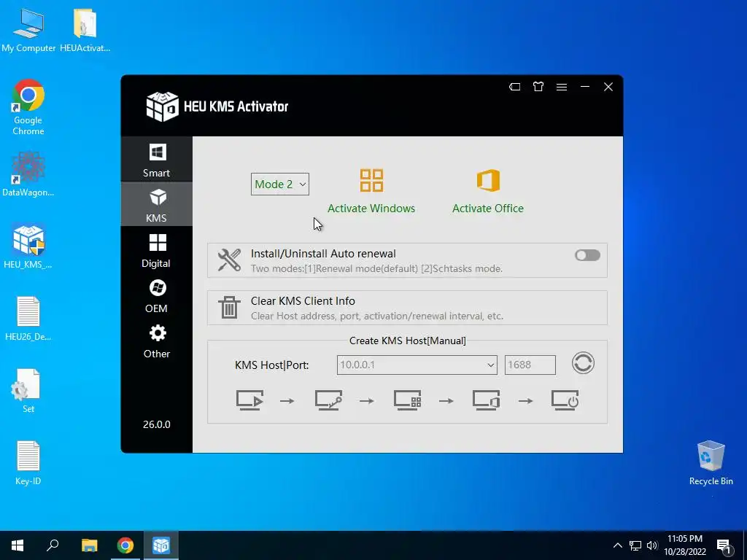Open the Smart activation tab
Screen dimensions: 747x560
tap(157, 160)
